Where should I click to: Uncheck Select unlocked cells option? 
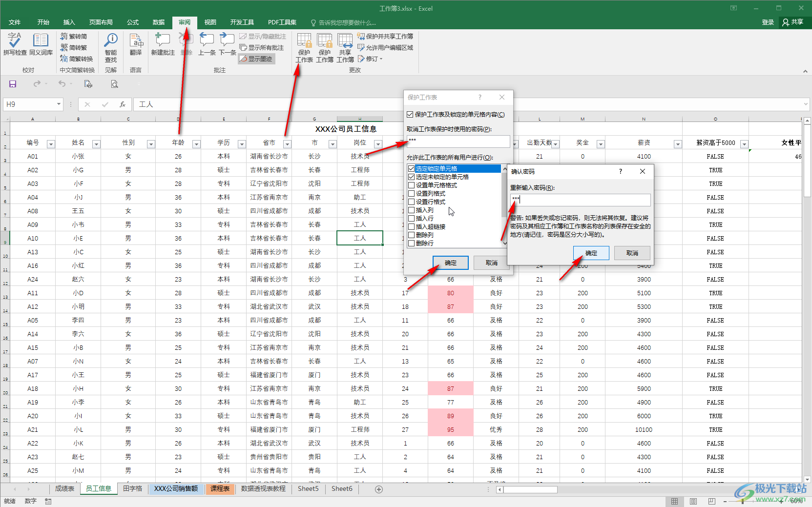pyautogui.click(x=412, y=177)
